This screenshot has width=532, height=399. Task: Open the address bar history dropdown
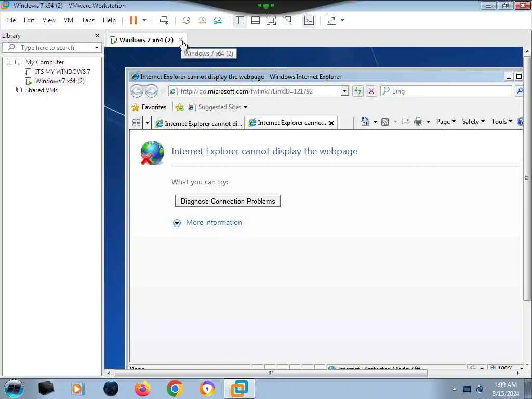[345, 91]
